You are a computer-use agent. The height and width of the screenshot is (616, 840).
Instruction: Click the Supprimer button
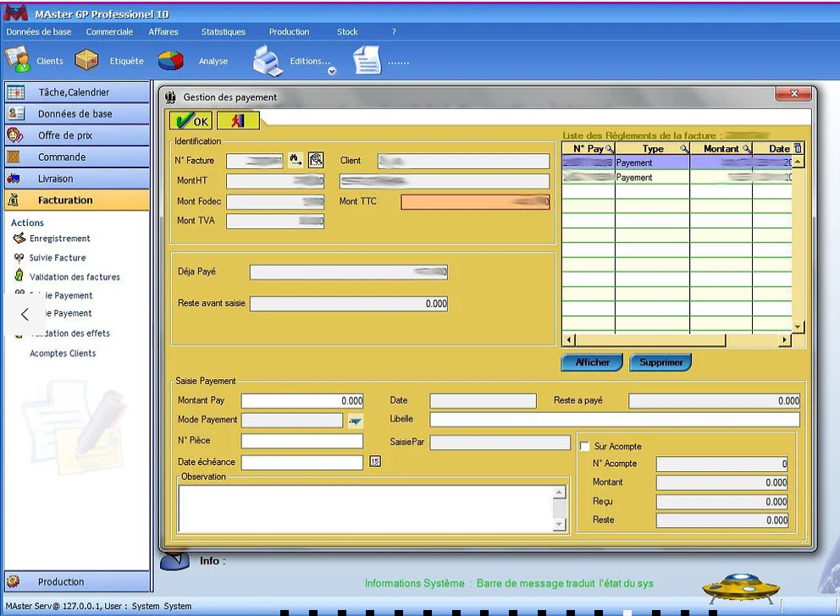coord(660,362)
